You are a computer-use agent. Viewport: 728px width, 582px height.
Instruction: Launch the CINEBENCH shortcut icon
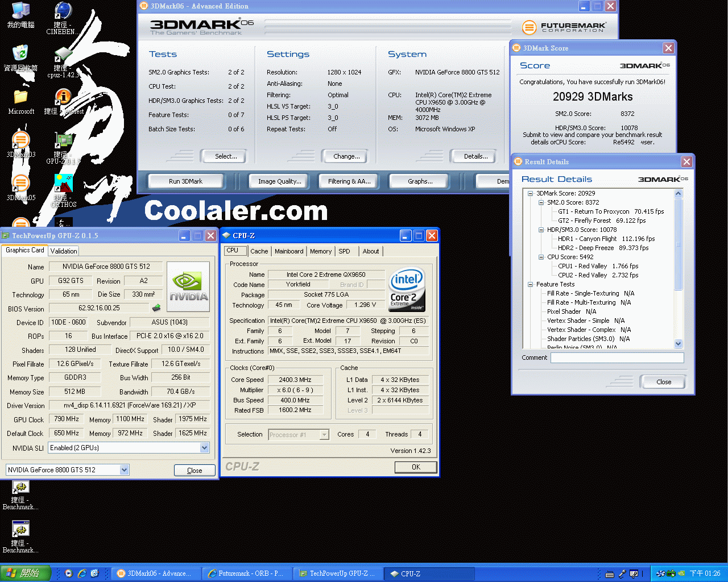(63, 11)
